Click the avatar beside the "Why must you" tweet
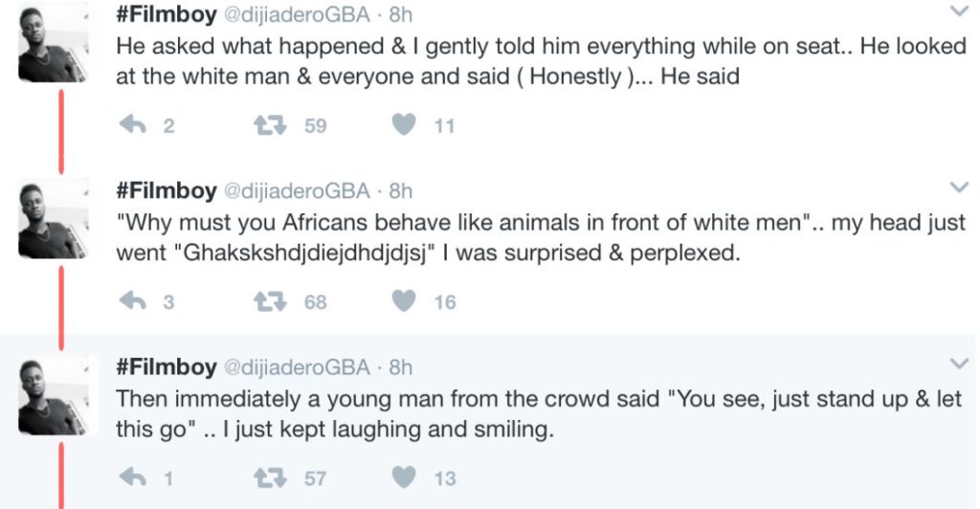Viewport: 980px width, 509px height. (55, 221)
